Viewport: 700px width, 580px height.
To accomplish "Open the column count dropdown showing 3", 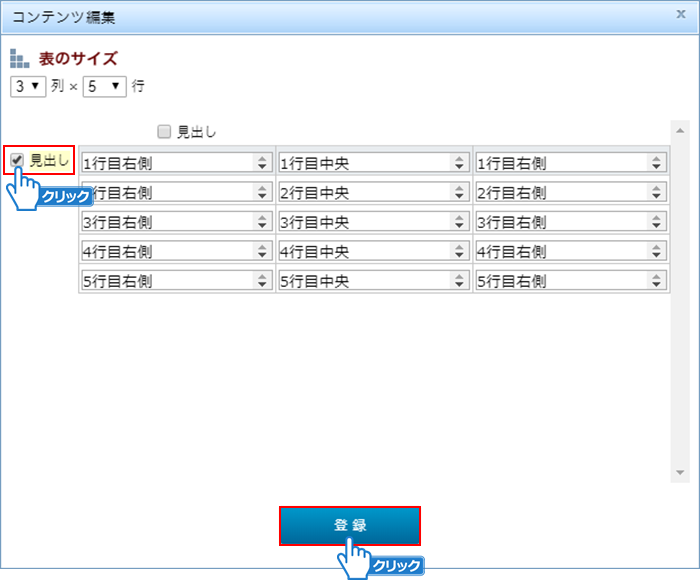I will 28,87.
